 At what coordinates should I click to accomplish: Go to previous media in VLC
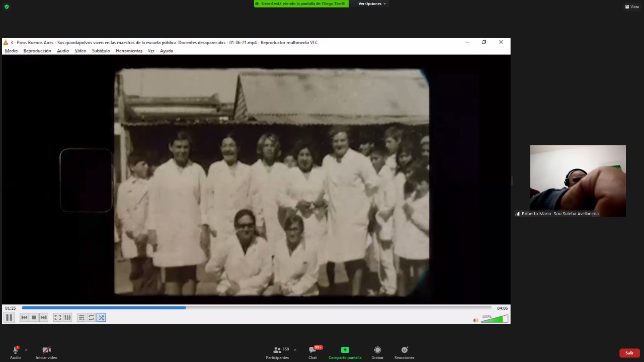click(x=24, y=317)
